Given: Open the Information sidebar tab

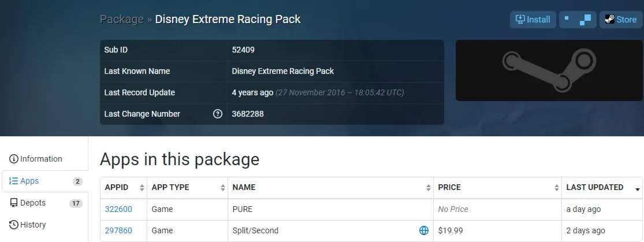Looking at the screenshot, I should coord(36,159).
